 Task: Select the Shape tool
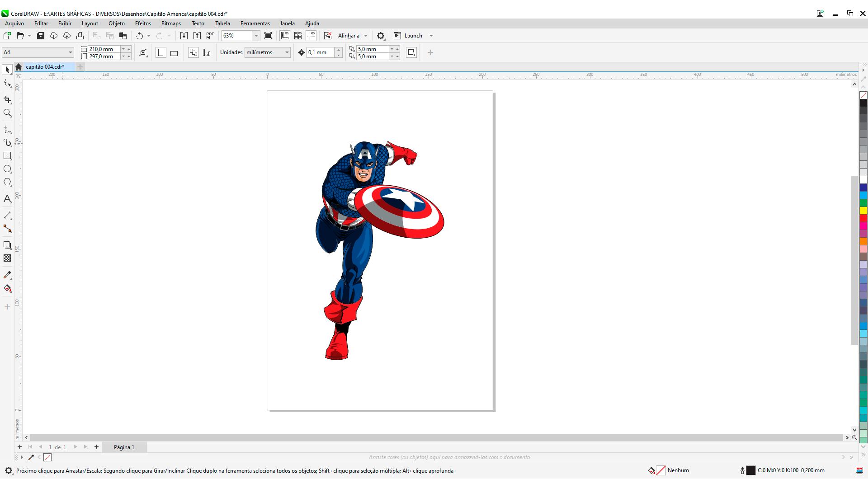[7, 84]
